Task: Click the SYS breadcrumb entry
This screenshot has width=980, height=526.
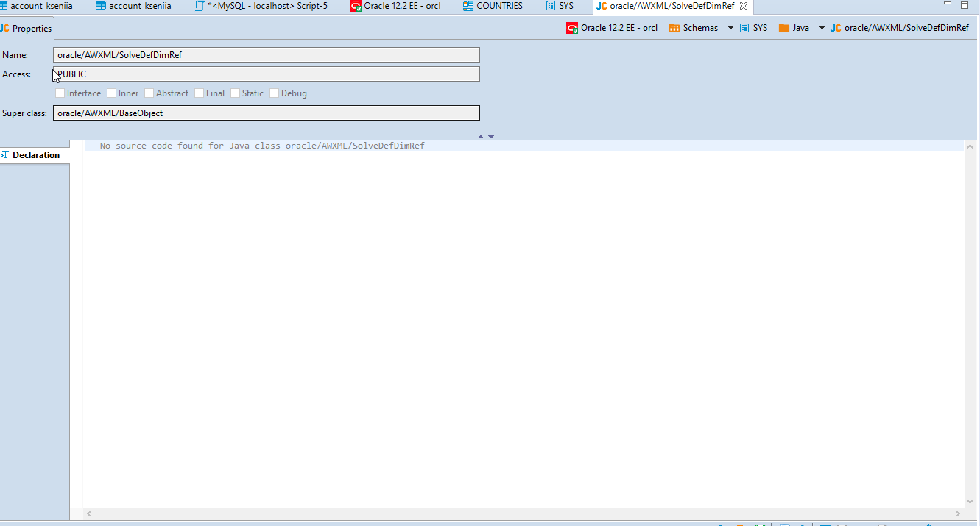Action: coord(760,28)
